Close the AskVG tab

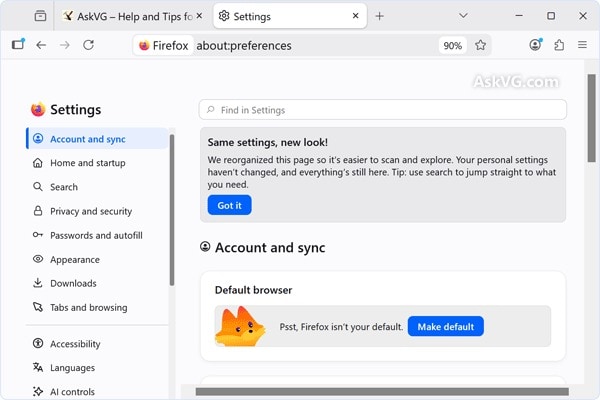pyautogui.click(x=199, y=16)
